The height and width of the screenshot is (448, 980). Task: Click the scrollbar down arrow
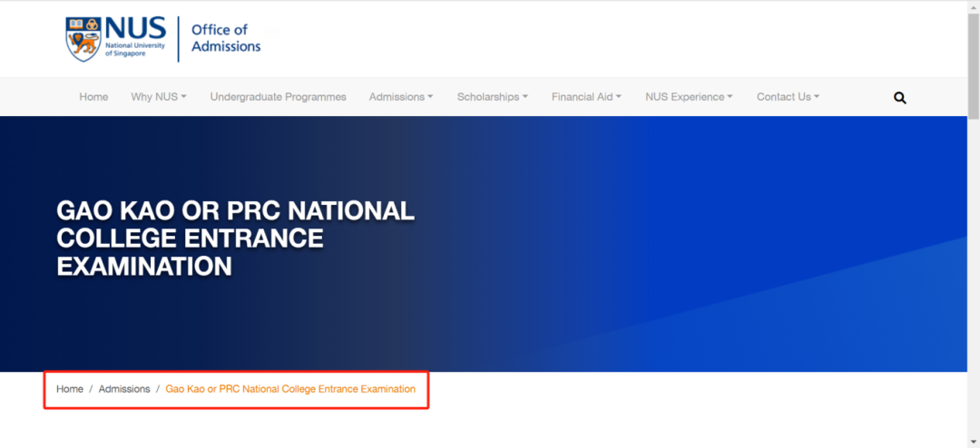click(x=973, y=443)
